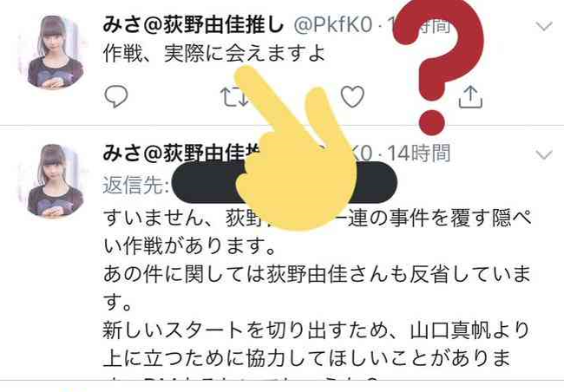Open the tweet reading 作戦、実際に会えますよ
The width and height of the screenshot is (564, 392).
pos(214,53)
